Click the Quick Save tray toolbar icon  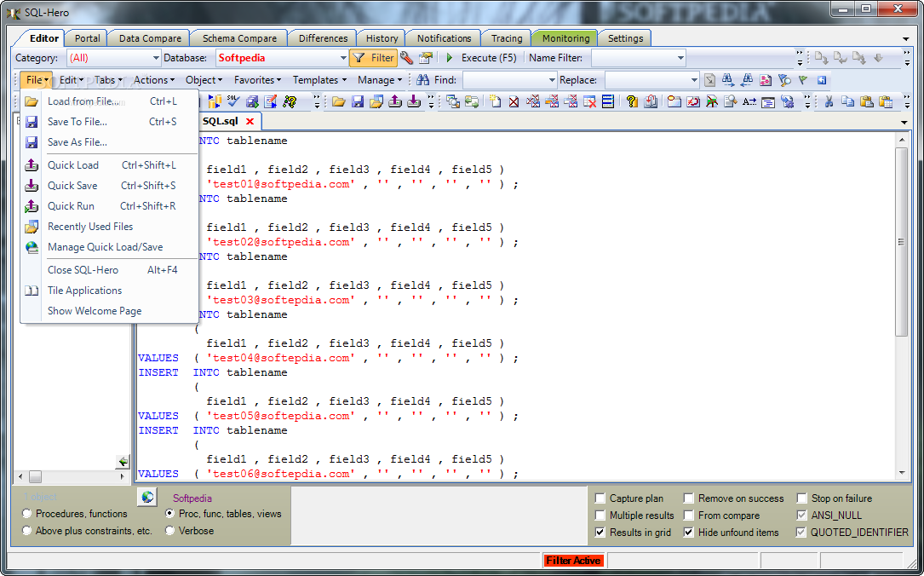point(414,101)
